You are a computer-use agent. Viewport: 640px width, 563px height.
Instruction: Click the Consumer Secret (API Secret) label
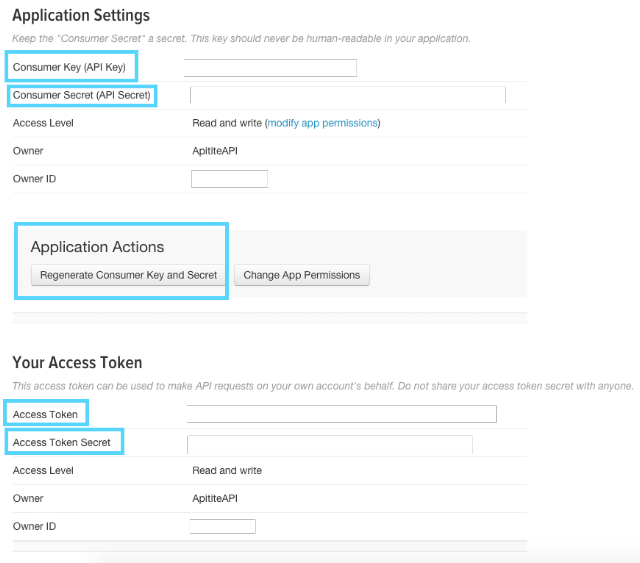(x=82, y=95)
